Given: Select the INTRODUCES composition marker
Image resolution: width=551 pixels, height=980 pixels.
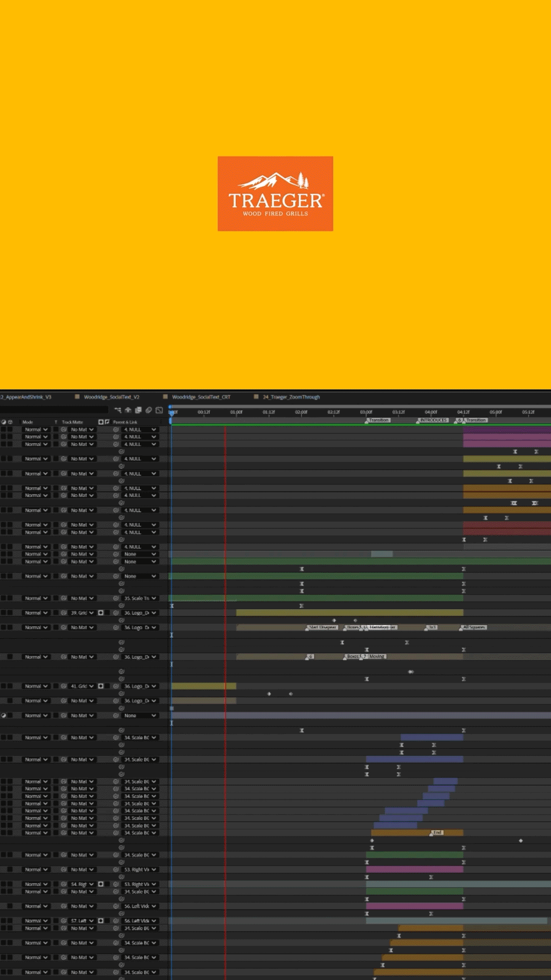Looking at the screenshot, I should (x=433, y=420).
